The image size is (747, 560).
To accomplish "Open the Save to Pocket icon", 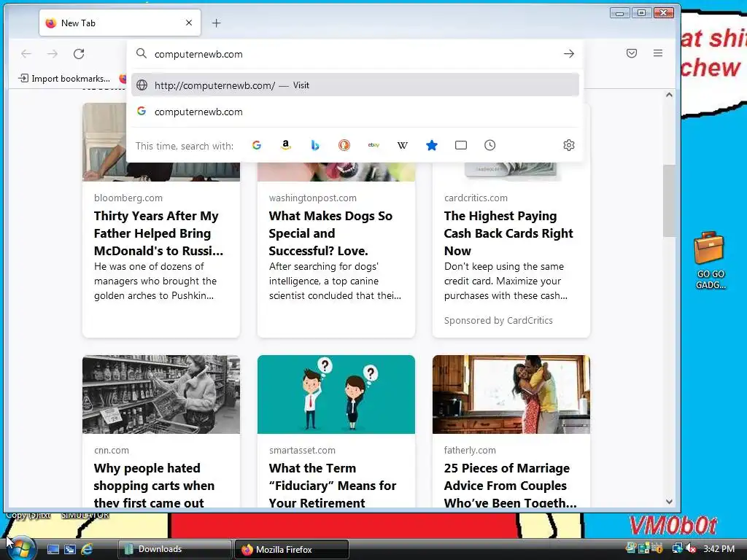I will 632,53.
